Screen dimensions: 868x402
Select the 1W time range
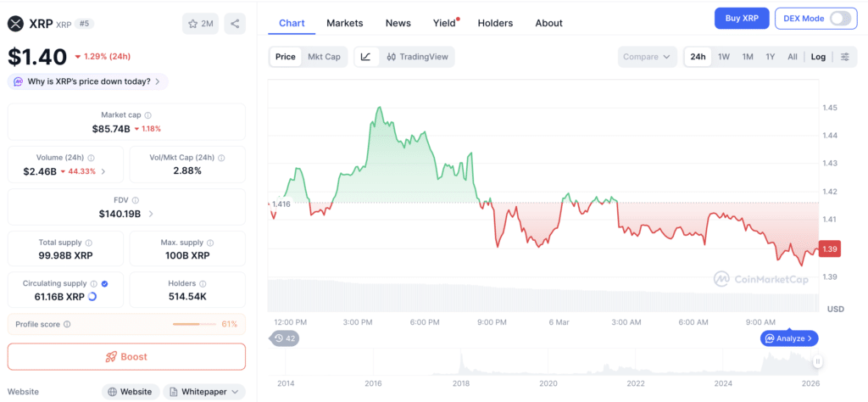pyautogui.click(x=724, y=57)
